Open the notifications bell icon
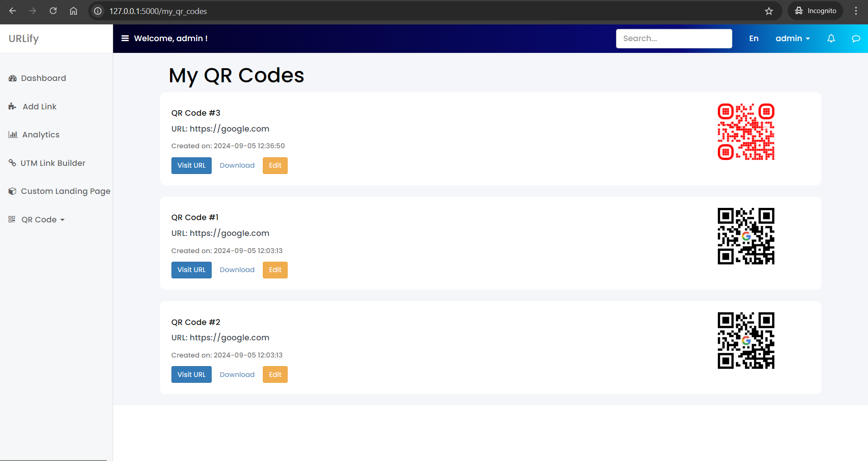868x461 pixels. (x=831, y=38)
